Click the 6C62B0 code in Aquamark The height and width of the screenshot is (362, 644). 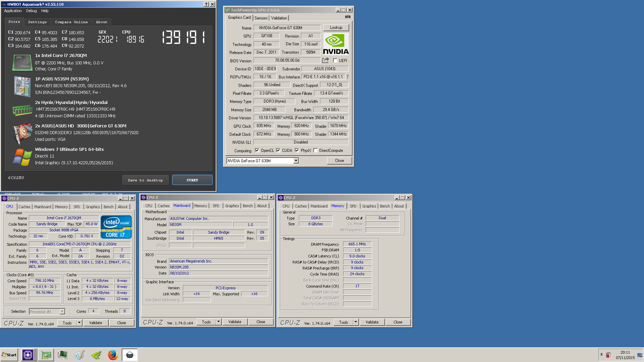(x=16, y=178)
